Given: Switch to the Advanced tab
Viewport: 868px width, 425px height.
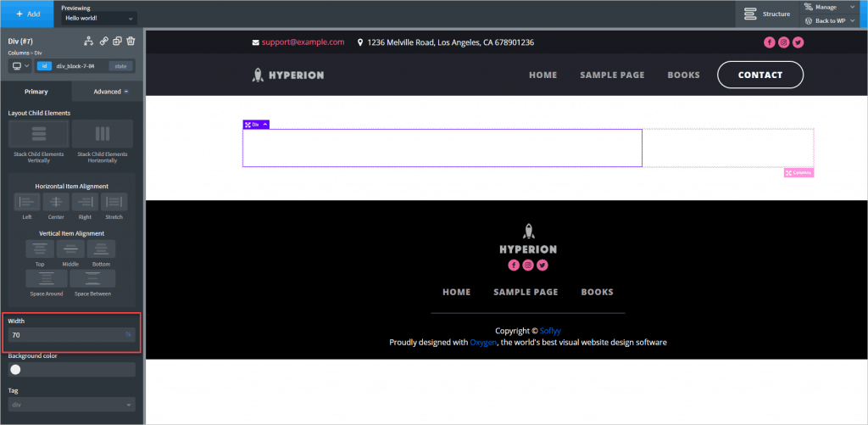Looking at the screenshot, I should point(109,92).
